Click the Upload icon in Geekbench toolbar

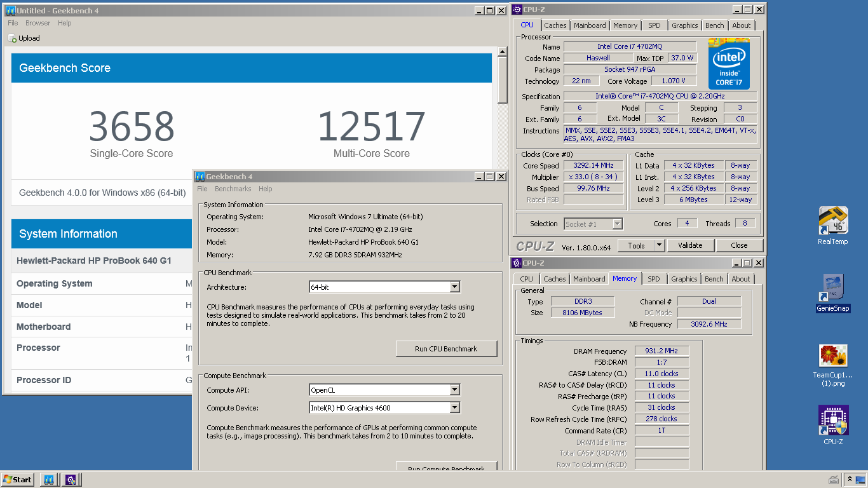(x=13, y=38)
